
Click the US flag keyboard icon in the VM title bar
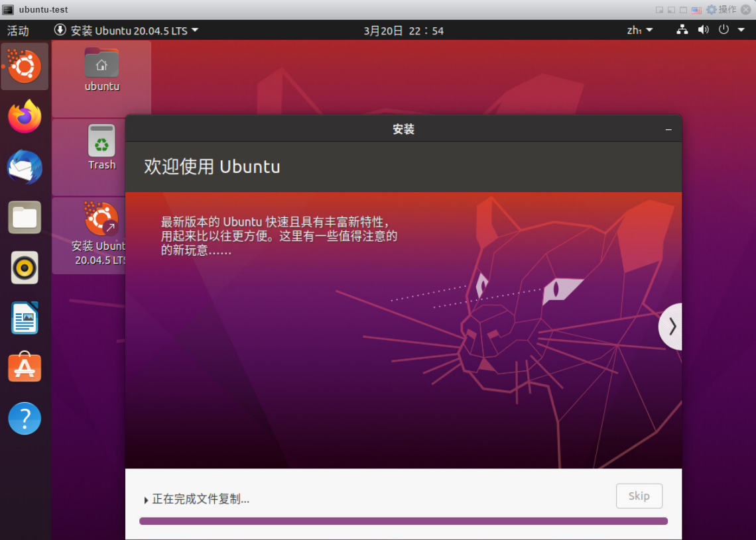(696, 10)
